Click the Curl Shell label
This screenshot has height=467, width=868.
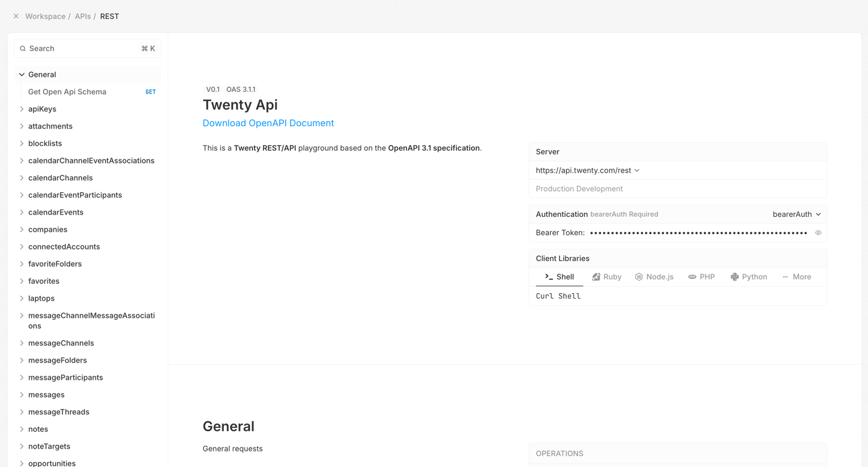coord(558,296)
